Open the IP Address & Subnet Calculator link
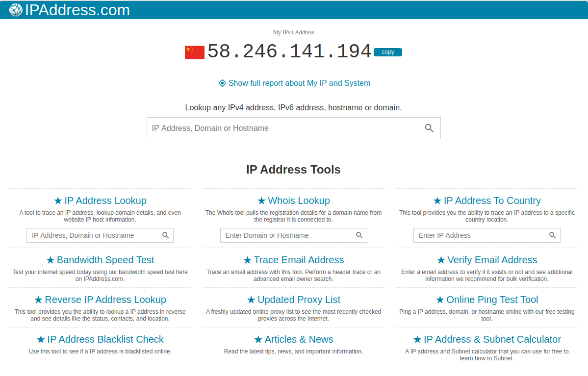Viewport: 588px width, 376px height. (x=487, y=339)
